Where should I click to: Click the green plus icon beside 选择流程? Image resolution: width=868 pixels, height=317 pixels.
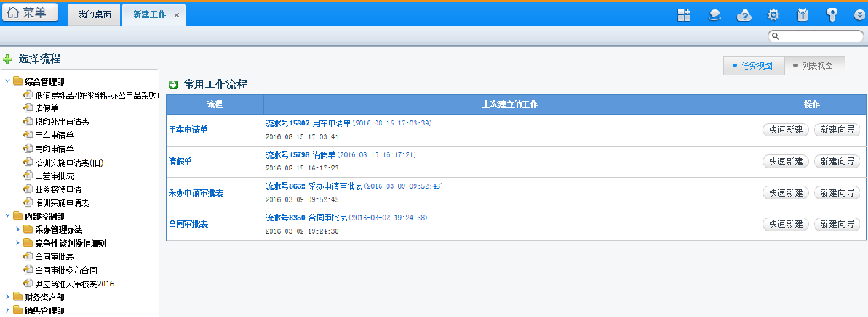tap(7, 58)
